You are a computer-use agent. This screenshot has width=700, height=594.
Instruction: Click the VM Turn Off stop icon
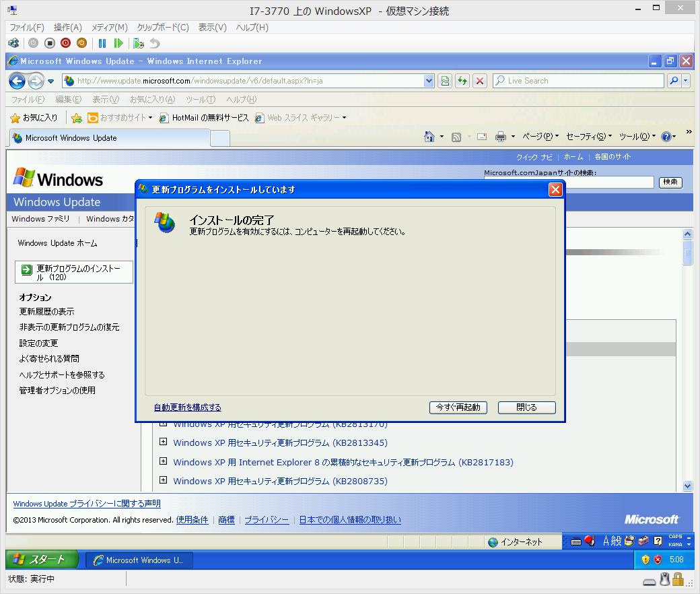(x=50, y=43)
